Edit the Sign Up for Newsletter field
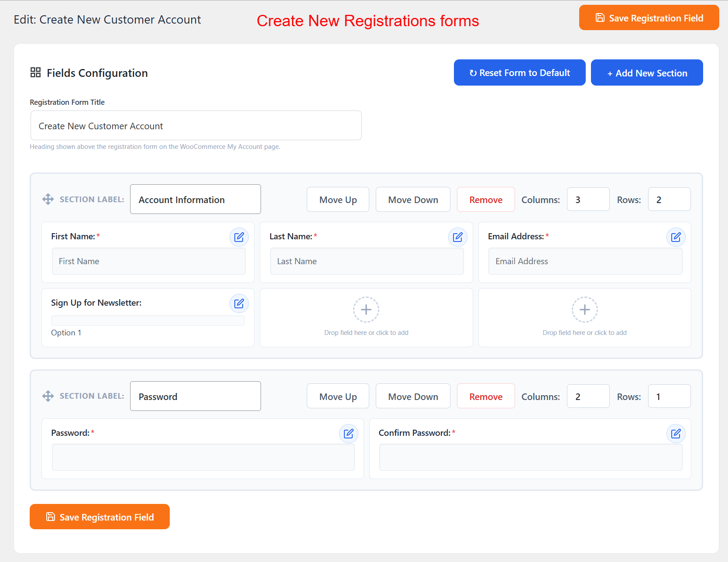This screenshot has height=562, width=728. [239, 303]
